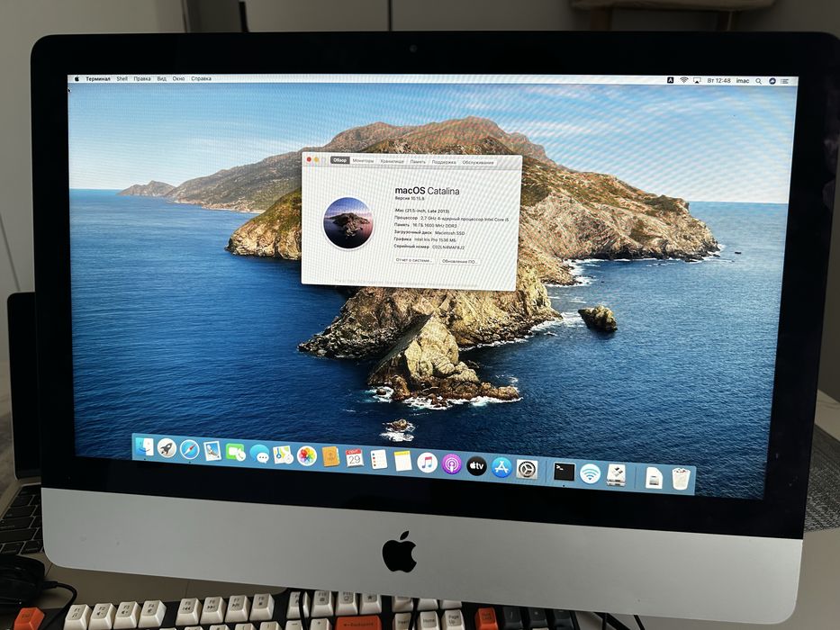The image size is (840, 630).
Task: Open the Правка menu
Action: click(142, 79)
